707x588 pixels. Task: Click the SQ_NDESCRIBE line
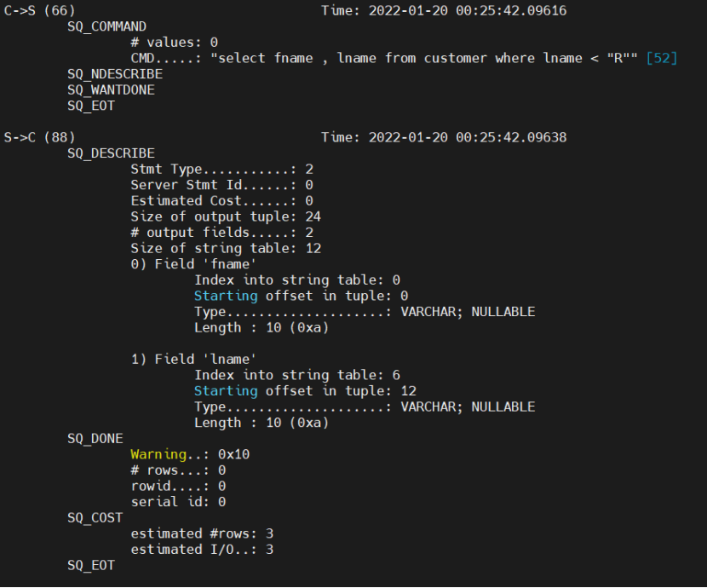[115, 74]
